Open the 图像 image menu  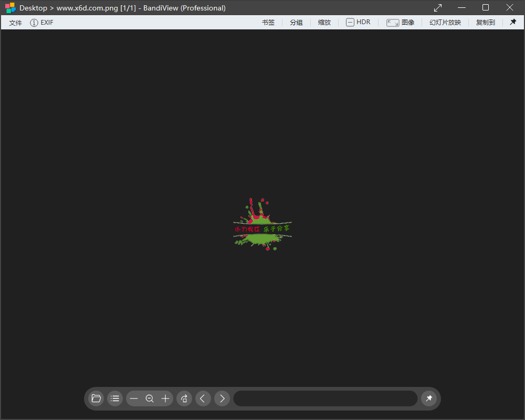pyautogui.click(x=408, y=22)
